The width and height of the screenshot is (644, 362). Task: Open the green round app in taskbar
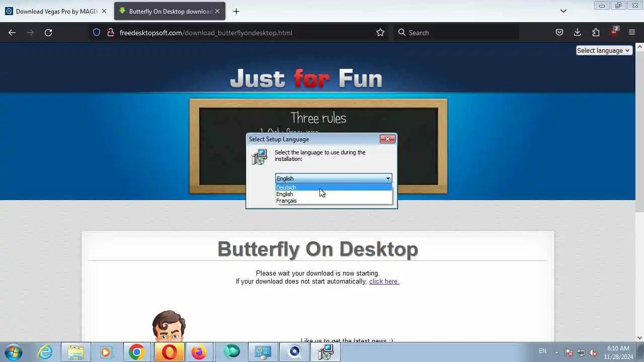[x=232, y=352]
